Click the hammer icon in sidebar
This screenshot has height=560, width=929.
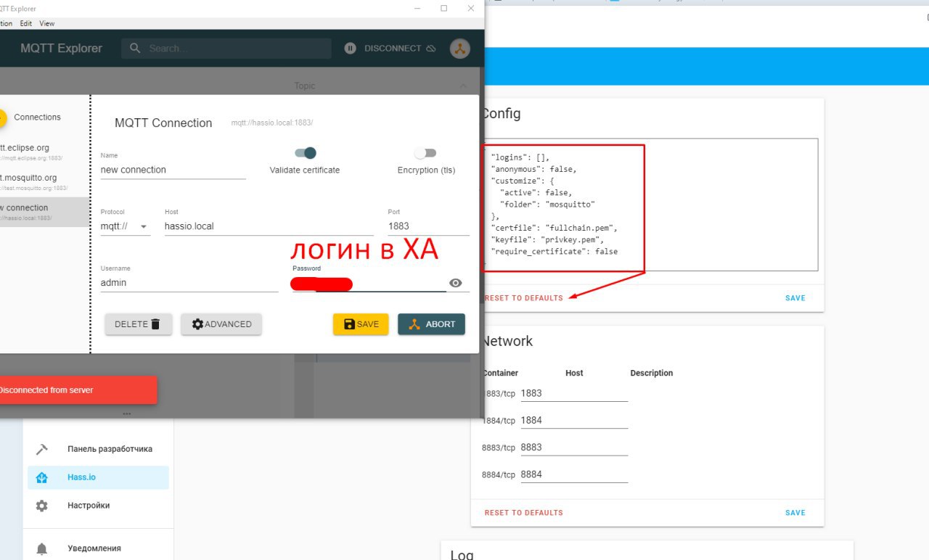[x=42, y=450]
